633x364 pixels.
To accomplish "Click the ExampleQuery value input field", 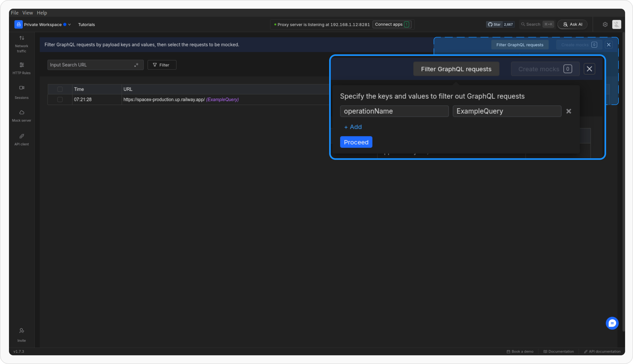I will click(x=507, y=111).
